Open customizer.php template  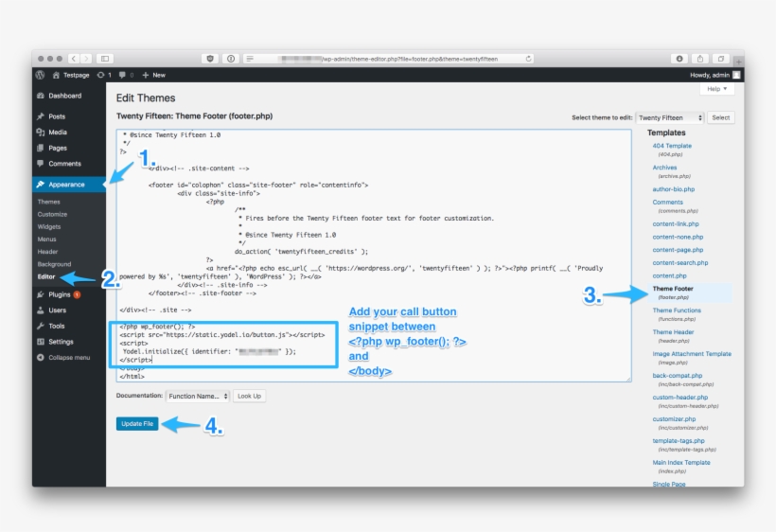[674, 419]
